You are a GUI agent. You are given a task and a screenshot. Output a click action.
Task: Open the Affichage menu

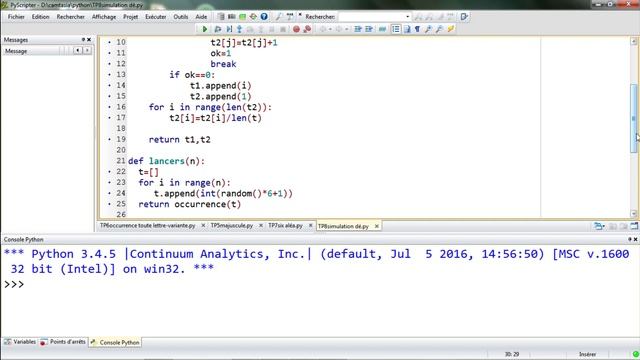coord(104,17)
